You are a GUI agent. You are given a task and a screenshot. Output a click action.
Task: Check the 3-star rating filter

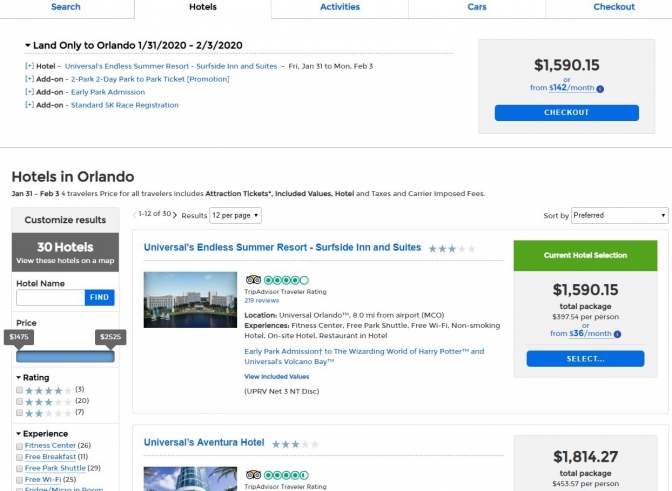tap(19, 401)
